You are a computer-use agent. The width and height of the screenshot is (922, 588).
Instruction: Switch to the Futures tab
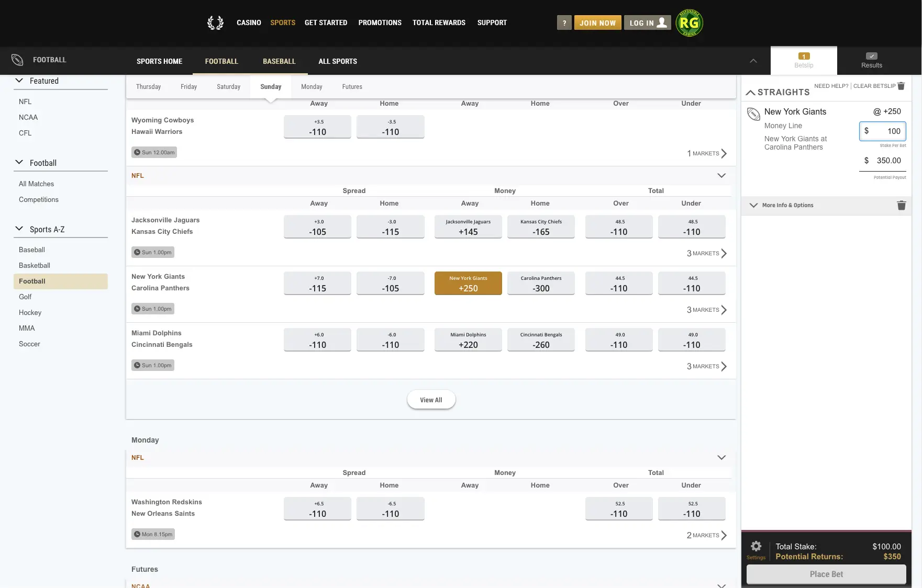[x=352, y=87]
